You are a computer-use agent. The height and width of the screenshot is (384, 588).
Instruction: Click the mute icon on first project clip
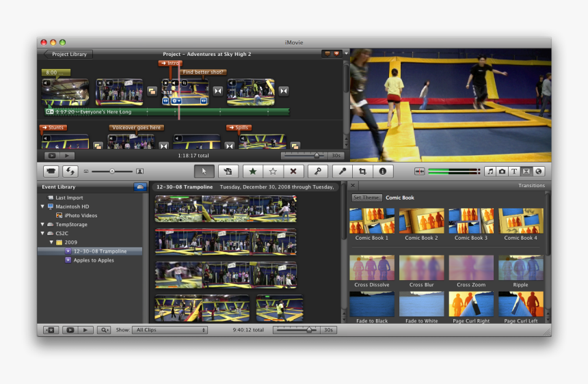(x=46, y=83)
